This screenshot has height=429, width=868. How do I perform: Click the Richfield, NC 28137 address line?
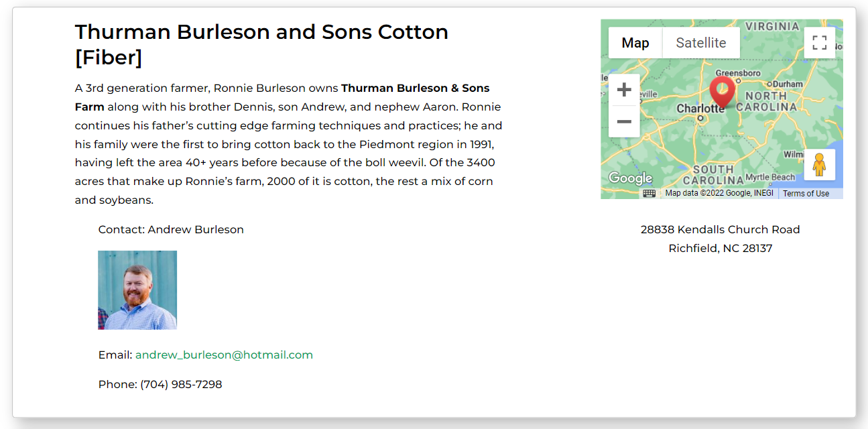(721, 248)
